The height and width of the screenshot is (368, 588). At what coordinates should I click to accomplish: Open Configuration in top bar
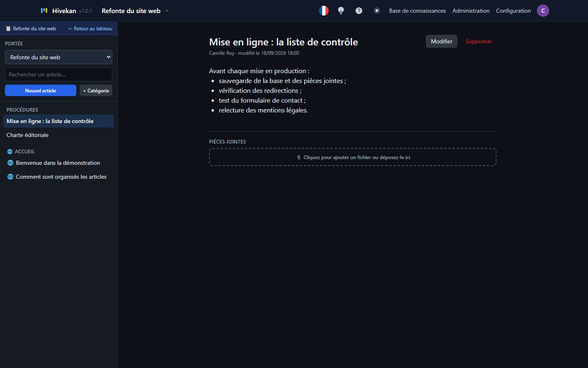(513, 11)
